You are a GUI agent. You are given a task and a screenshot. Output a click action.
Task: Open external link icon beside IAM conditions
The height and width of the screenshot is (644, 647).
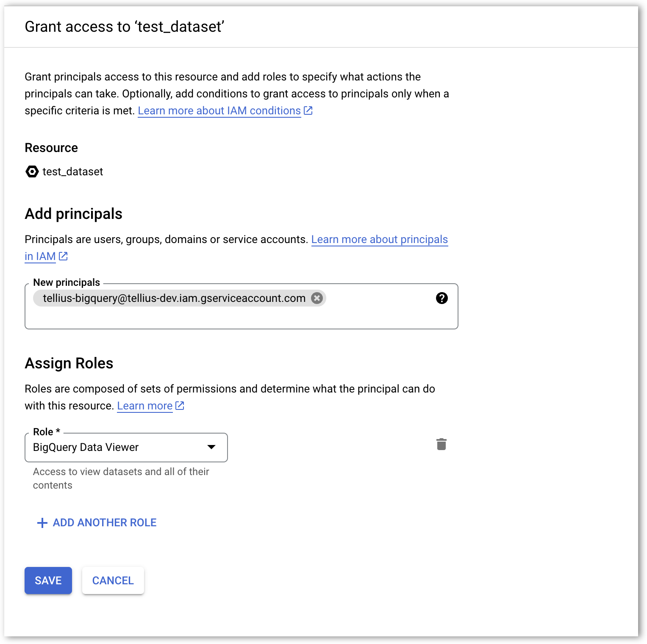(x=308, y=111)
